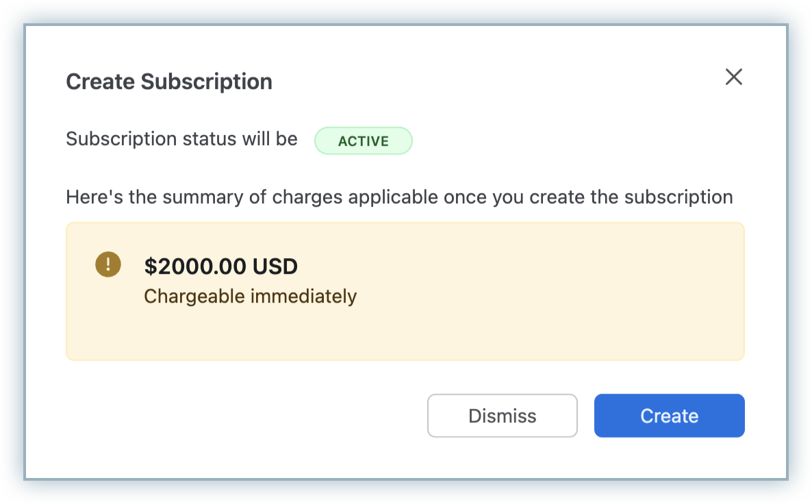Close the Create Subscription dialog with X
The width and height of the screenshot is (812, 504).
pyautogui.click(x=733, y=77)
